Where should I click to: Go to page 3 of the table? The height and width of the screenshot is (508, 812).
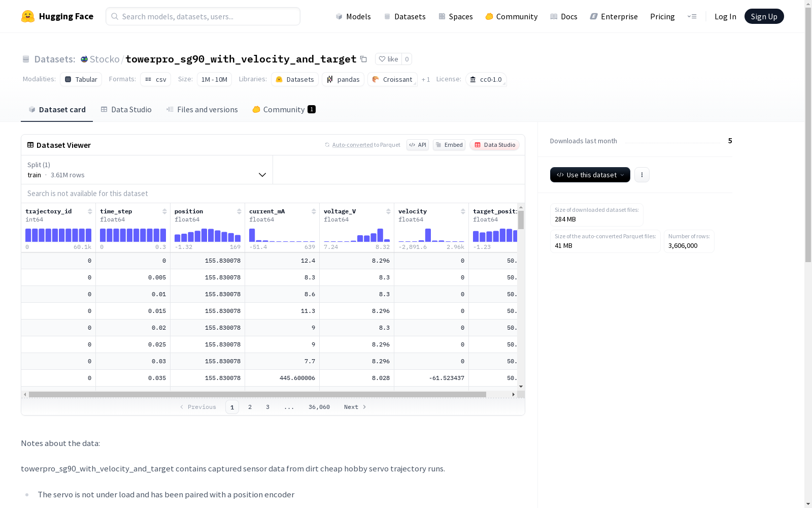(x=267, y=407)
